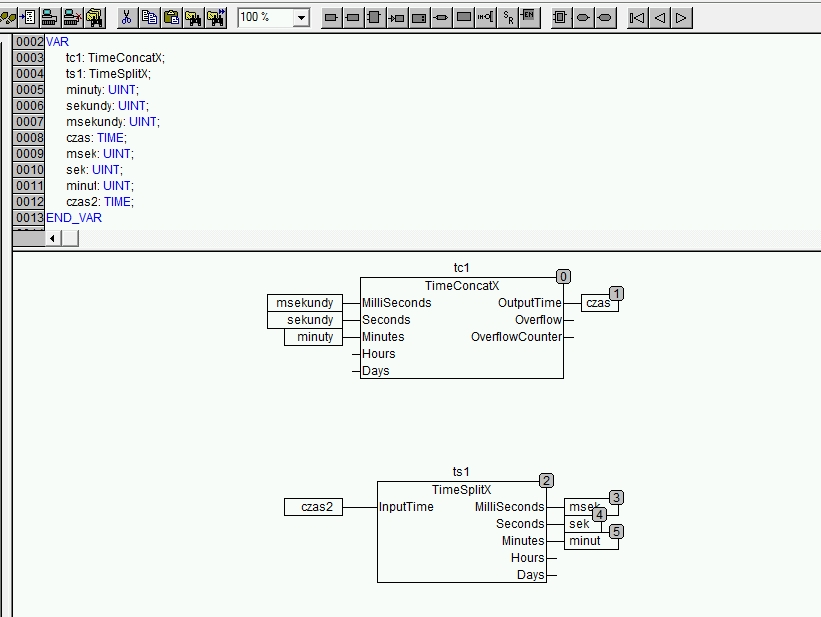The height and width of the screenshot is (617, 821).
Task: Select the sekundy input box
Action: 305,320
